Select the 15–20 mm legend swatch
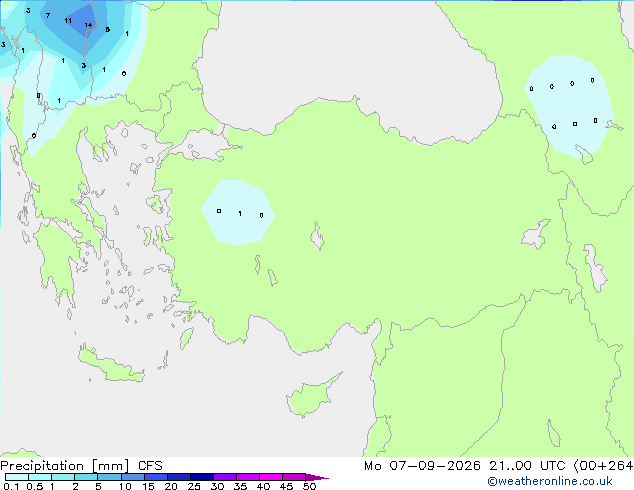 156,477
